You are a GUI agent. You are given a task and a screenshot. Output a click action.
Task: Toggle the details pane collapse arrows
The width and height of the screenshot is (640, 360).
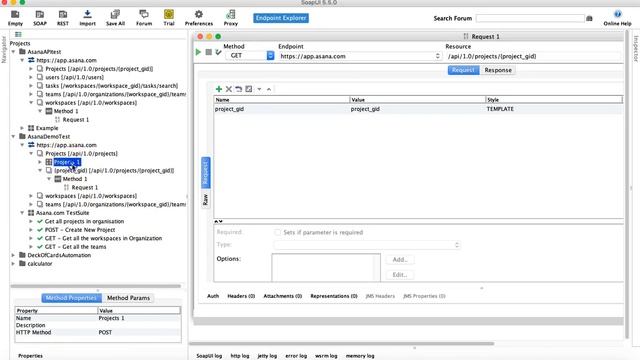pyautogui.click(x=218, y=221)
